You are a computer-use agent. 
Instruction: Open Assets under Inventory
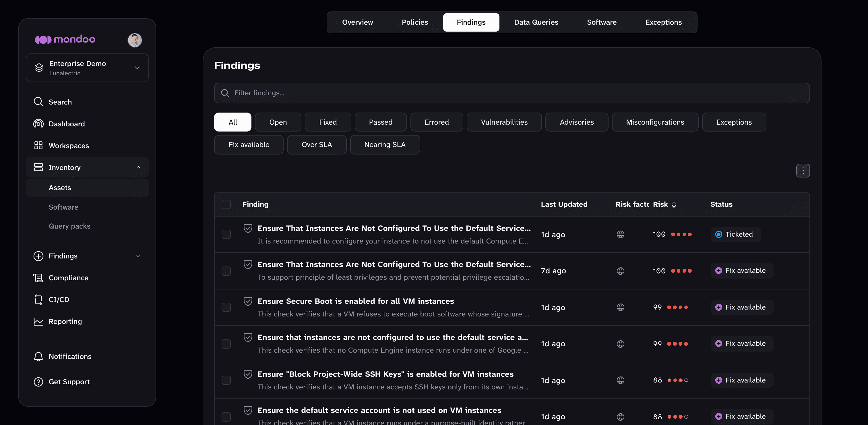pos(87,188)
